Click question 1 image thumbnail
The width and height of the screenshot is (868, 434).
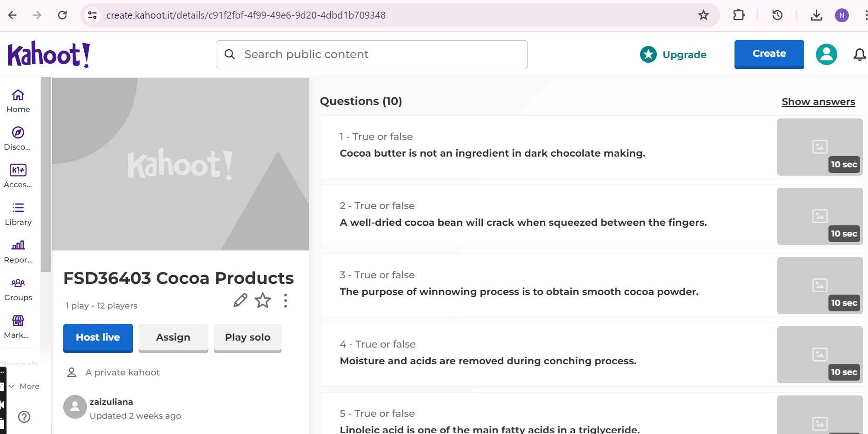click(820, 147)
